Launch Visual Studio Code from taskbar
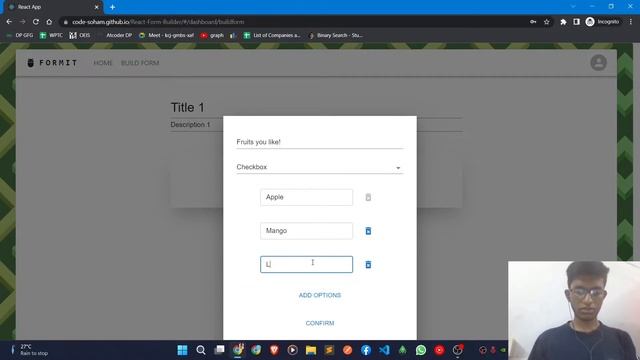This screenshot has width=640, height=360. (384, 350)
